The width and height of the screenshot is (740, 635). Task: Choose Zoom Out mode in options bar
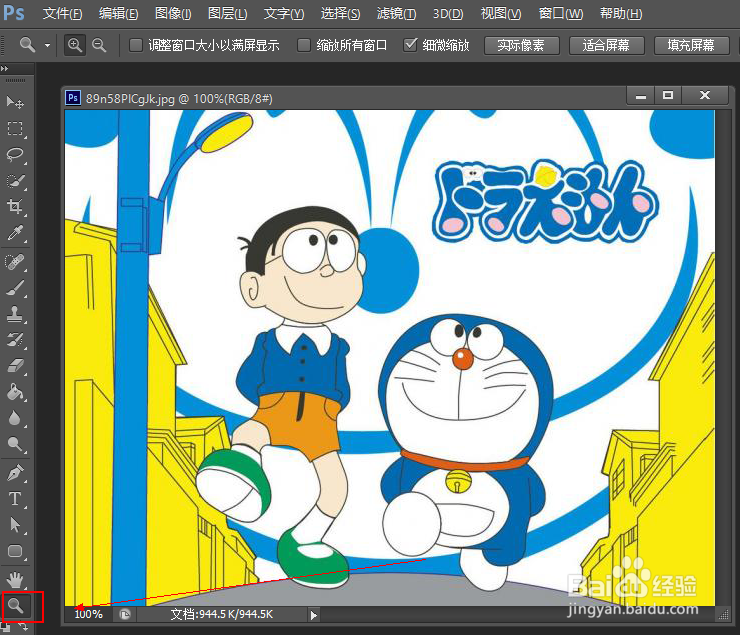click(x=99, y=45)
